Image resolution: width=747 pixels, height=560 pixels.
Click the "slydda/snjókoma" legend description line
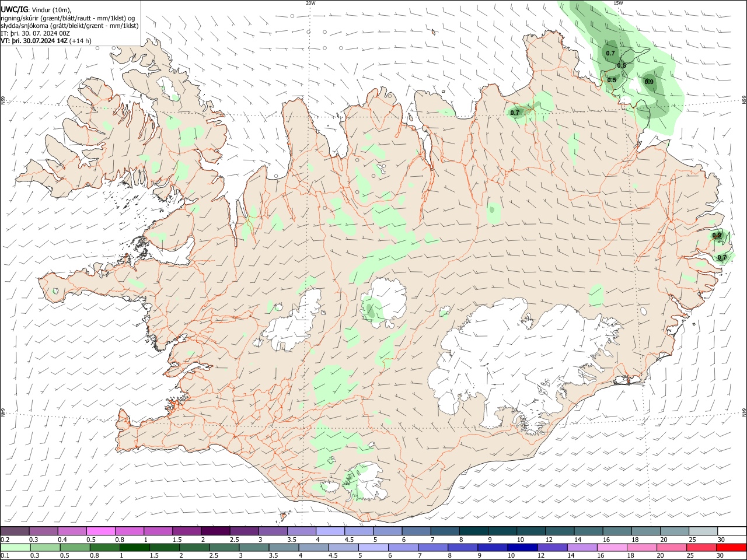[69, 26]
